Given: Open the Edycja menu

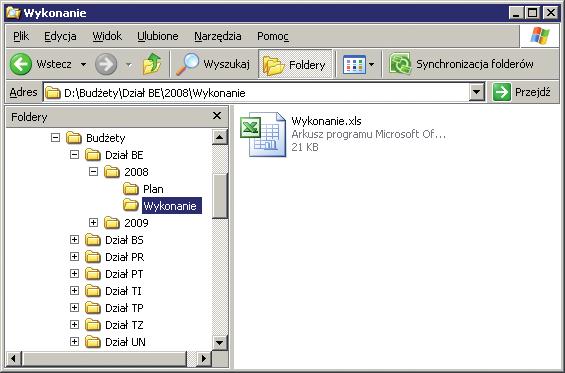Looking at the screenshot, I should (60, 36).
